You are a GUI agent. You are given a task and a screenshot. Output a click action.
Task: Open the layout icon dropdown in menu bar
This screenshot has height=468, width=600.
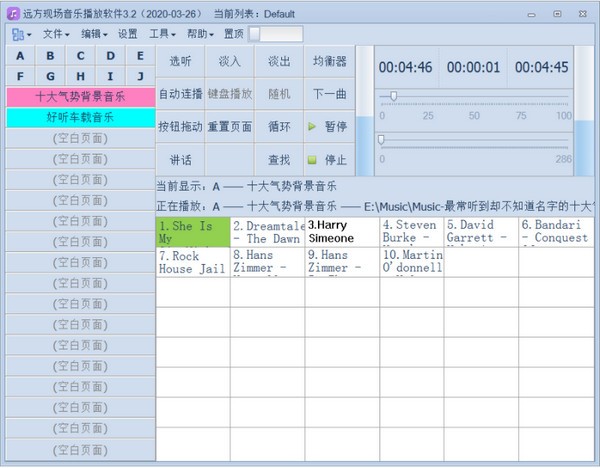21,34
